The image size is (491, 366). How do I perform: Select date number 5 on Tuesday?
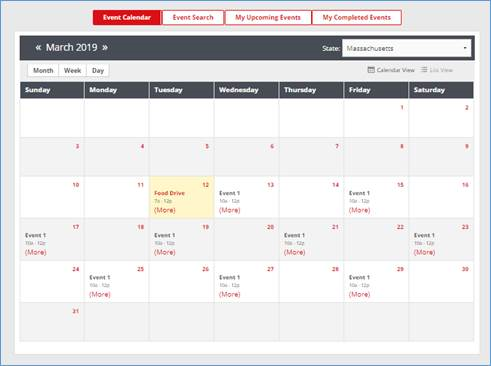(207, 146)
